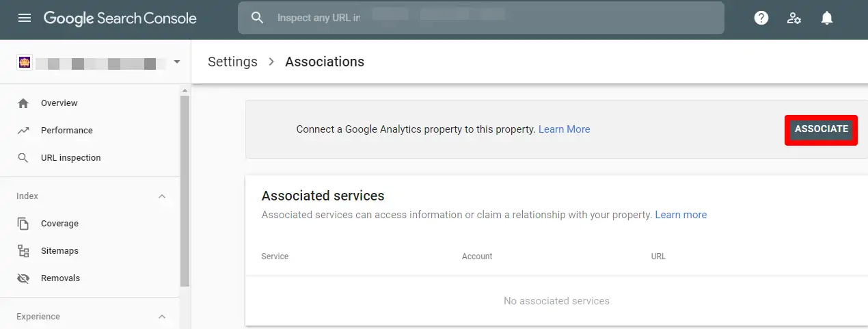This screenshot has width=868, height=329.
Task: Open the hamburger main menu
Action: tap(25, 18)
